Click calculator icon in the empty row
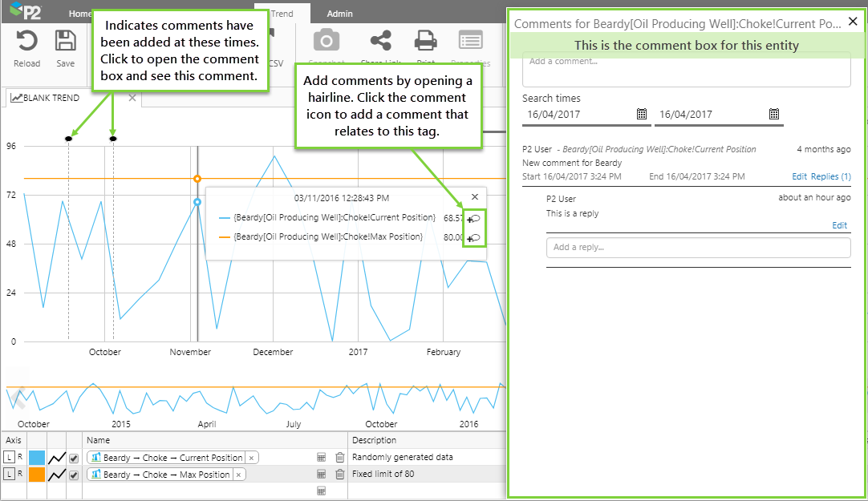 (321, 491)
